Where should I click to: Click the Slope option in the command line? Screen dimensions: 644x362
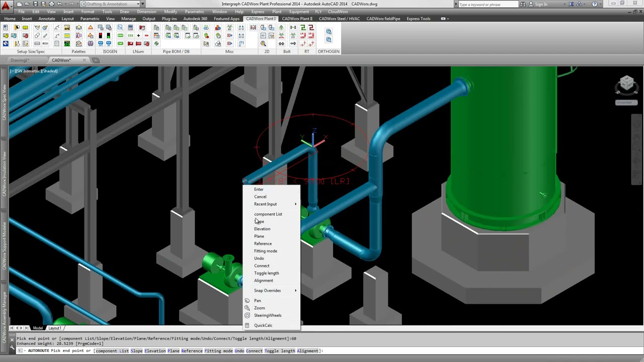pos(136,351)
